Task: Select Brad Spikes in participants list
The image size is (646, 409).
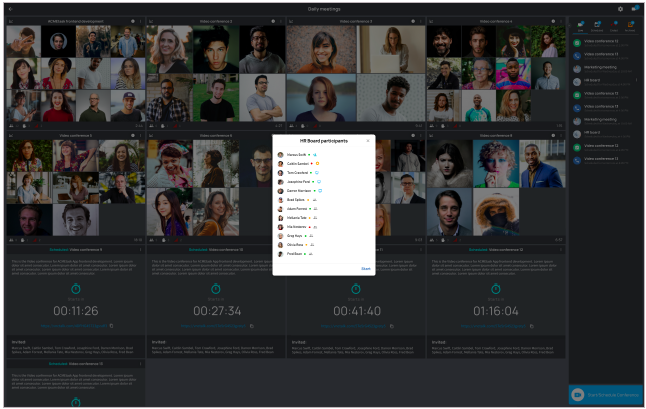Action: [297, 200]
